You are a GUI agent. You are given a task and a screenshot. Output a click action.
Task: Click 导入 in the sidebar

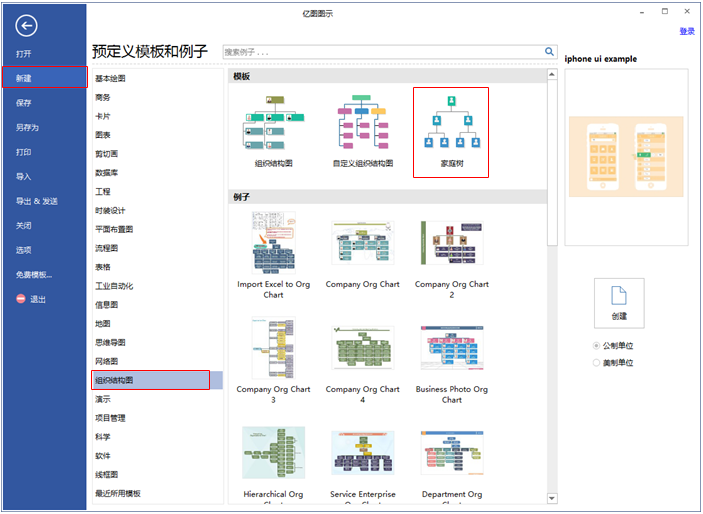point(24,177)
